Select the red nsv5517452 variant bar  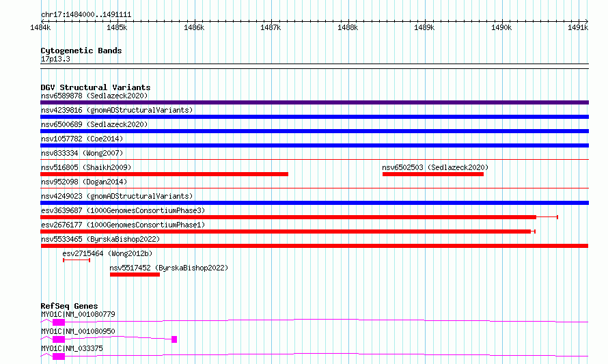click(135, 275)
